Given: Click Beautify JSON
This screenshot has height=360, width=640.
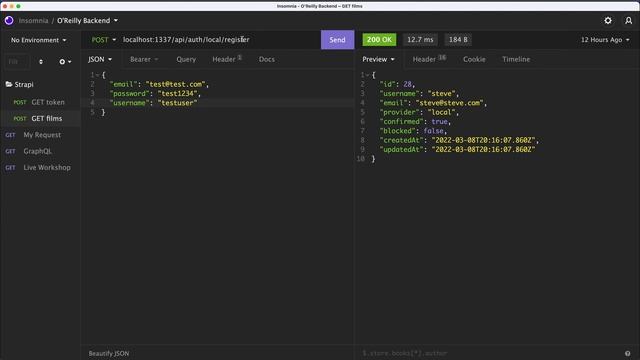Looking at the screenshot, I should tap(109, 353).
